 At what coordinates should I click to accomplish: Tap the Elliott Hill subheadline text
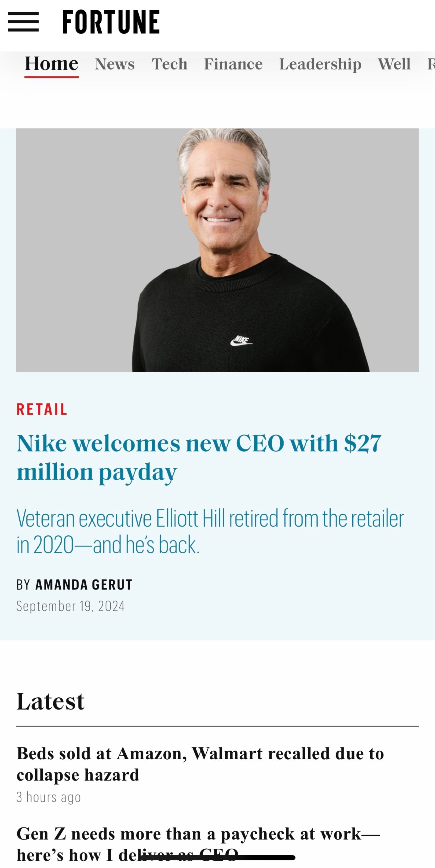(x=210, y=531)
